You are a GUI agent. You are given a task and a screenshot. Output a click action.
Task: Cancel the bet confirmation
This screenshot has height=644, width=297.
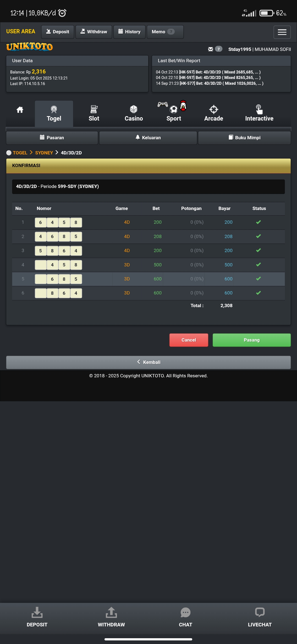pyautogui.click(x=189, y=340)
